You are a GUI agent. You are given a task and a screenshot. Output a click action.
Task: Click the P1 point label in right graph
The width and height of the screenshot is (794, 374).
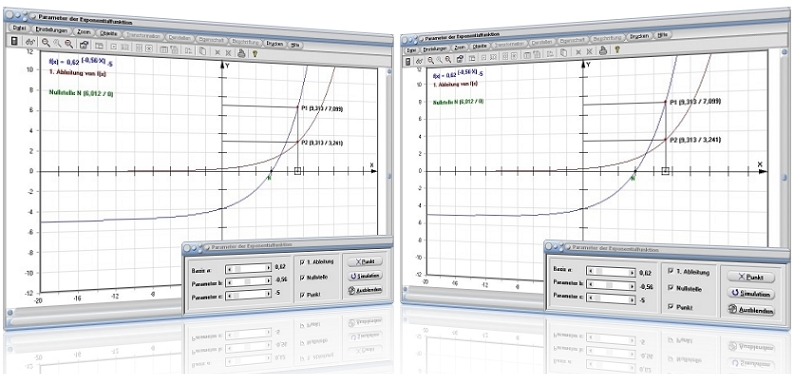(695, 102)
